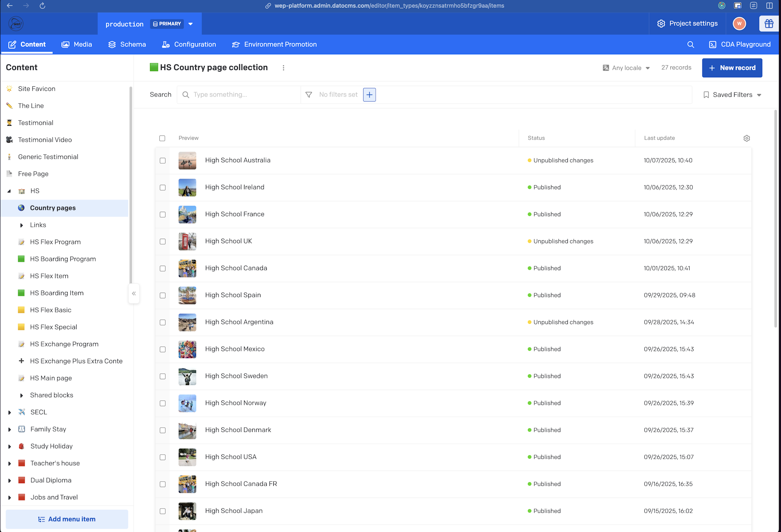
Task: Select the High School Mexico checkbox
Action: [162, 349]
